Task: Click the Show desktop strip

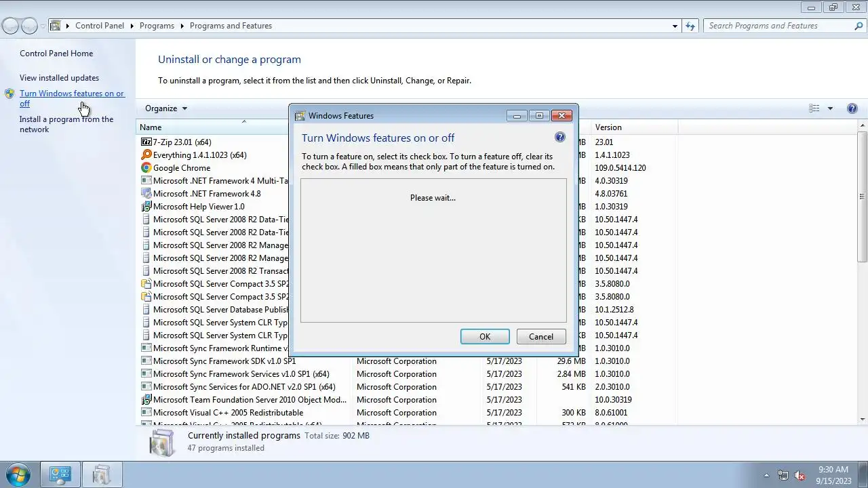Action: coord(863,474)
